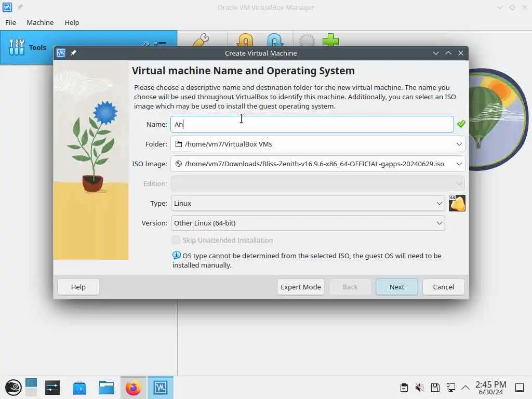The image size is (532, 399).
Task: Expand hidden system tray icons arrow
Action: 465,388
